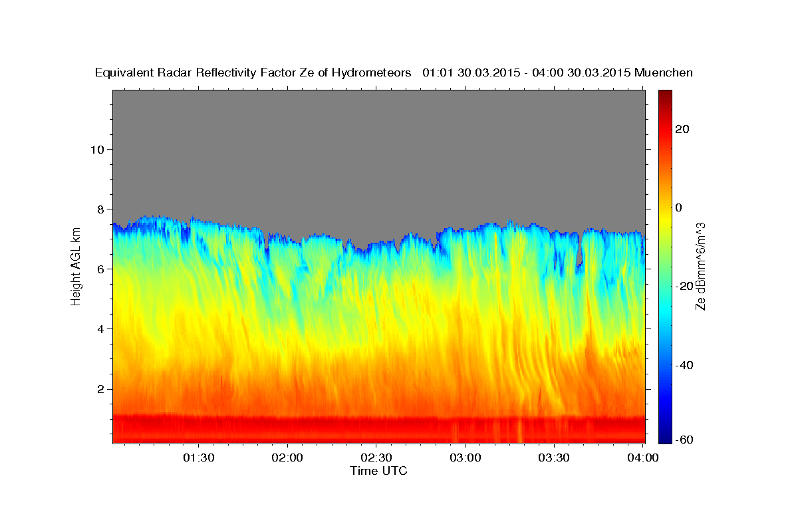This screenshot has height=532, width=798.
Task: Click the start date "01:01 30.03.2015" in the title
Action: 470,72
